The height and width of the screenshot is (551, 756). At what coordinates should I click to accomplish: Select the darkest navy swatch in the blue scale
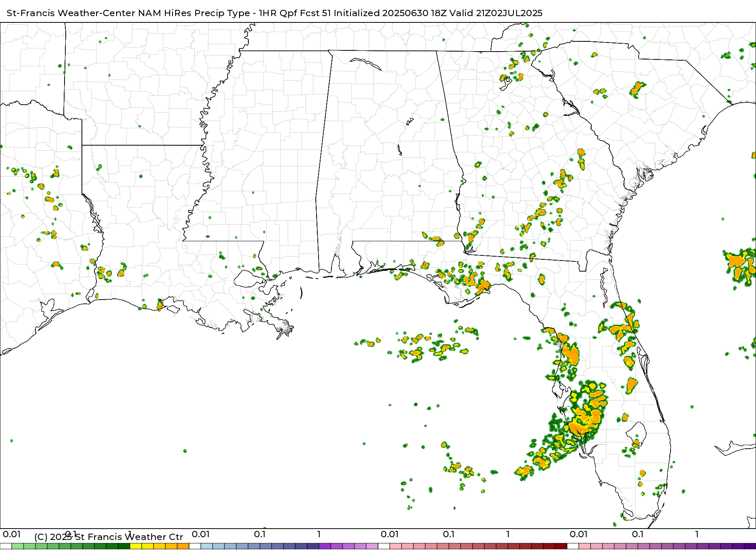pyautogui.click(x=313, y=546)
